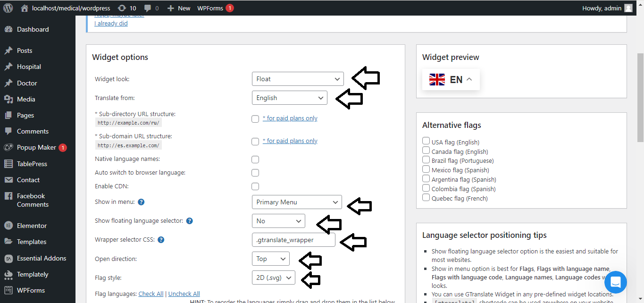Viewport: 644px width, 303px height.
Task: Click the Uncheck All link
Action: click(184, 294)
